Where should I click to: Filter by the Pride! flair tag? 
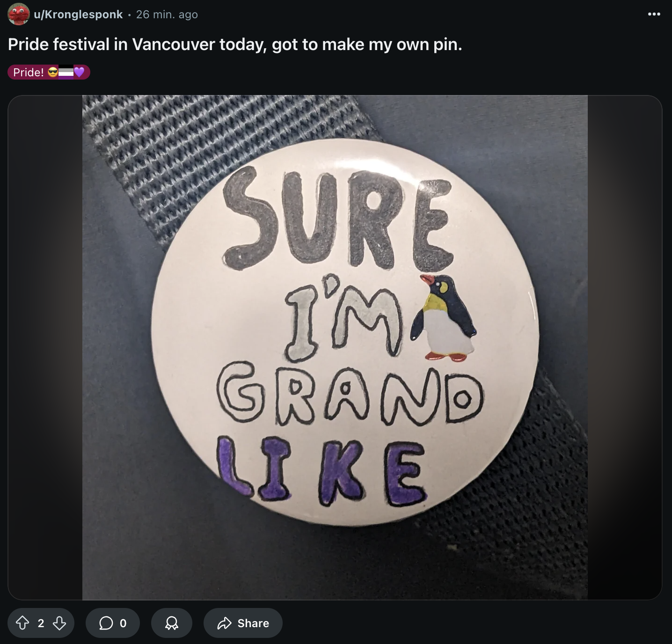pyautogui.click(x=49, y=72)
